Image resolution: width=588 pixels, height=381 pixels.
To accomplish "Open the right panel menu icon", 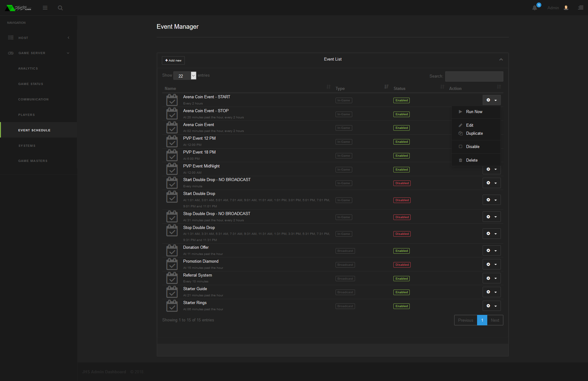I will [581, 8].
